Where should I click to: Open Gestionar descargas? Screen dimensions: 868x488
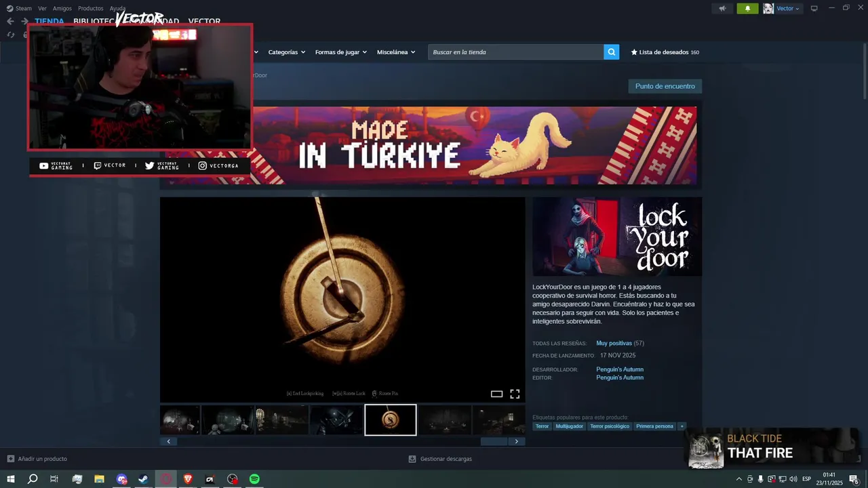[x=446, y=459]
